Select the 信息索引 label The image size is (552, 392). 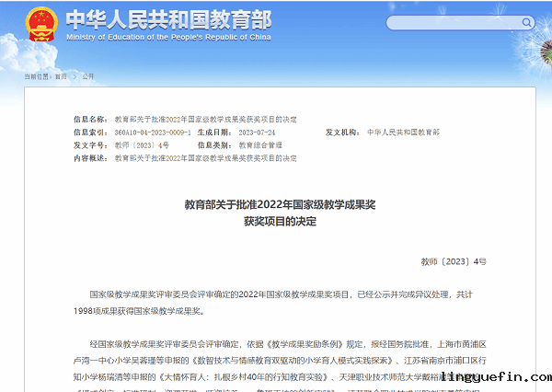point(91,133)
